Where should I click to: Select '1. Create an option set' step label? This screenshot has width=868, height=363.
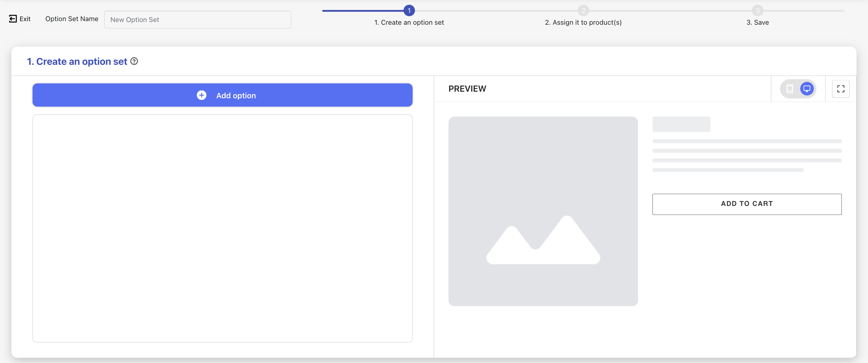tap(409, 23)
